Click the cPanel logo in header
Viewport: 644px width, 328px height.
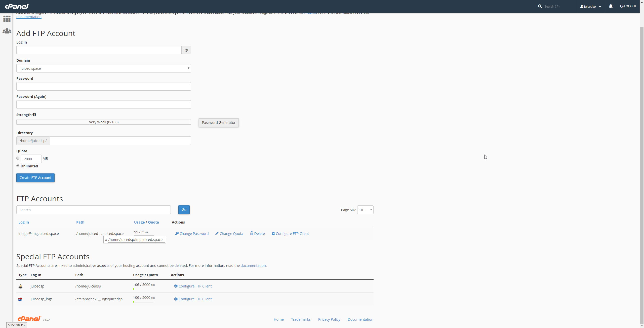click(17, 6)
